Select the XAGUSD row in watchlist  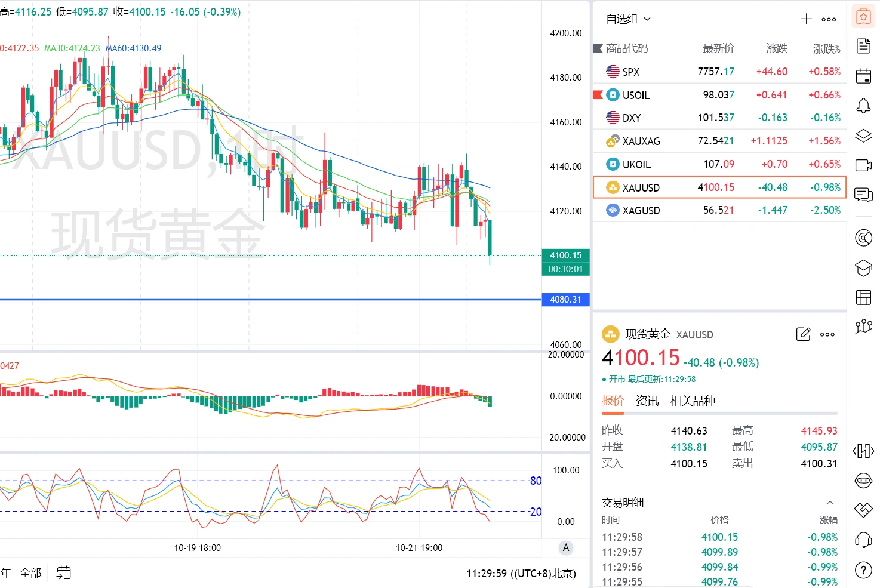719,210
